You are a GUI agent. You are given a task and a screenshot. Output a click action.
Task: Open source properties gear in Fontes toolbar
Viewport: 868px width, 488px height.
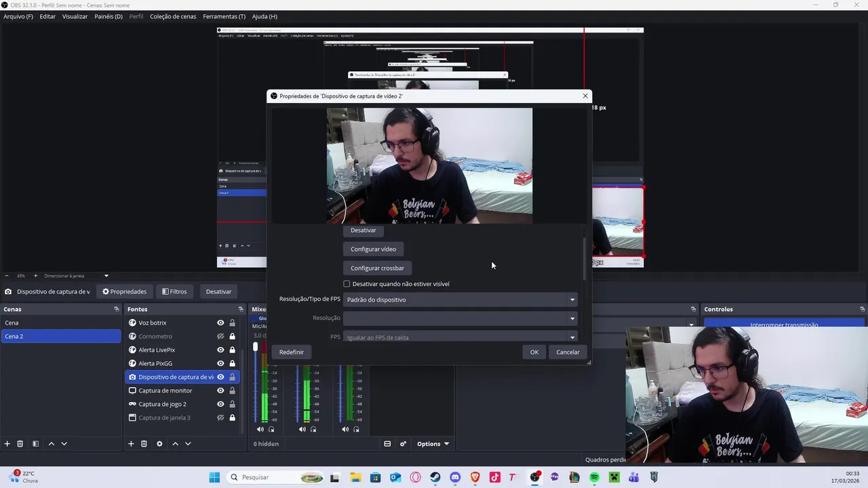pos(159,444)
